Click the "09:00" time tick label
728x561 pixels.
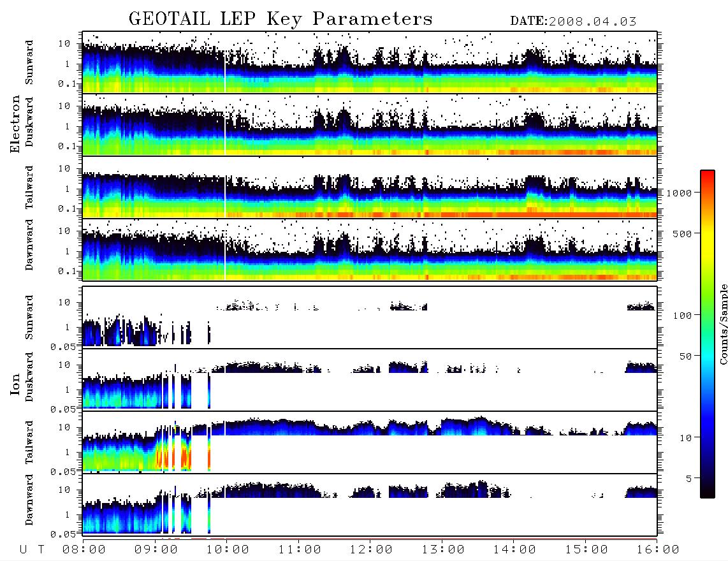[156, 550]
